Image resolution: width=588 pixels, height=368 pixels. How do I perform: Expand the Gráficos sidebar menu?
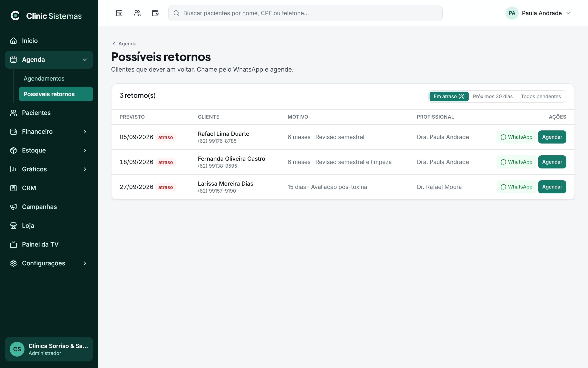point(49,169)
